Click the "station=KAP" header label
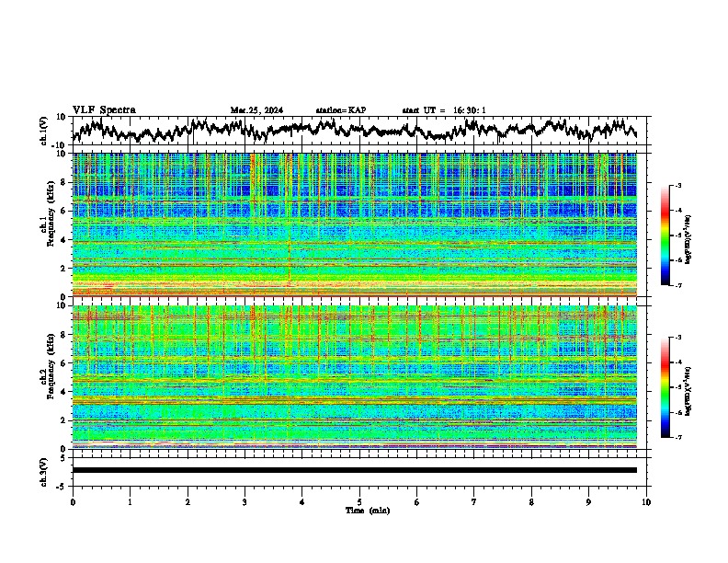Viewport: 728px width, 563px height. (340, 110)
